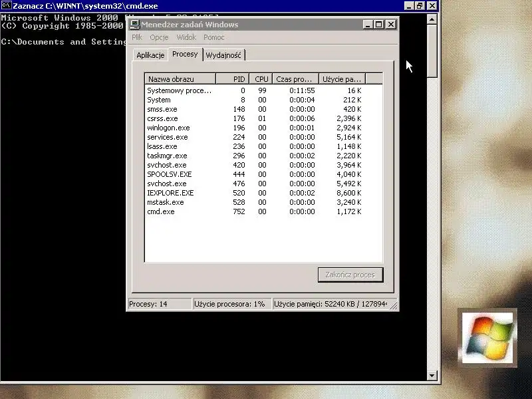Sort by Czas procesora column header
The image size is (532, 399).
pyautogui.click(x=295, y=79)
